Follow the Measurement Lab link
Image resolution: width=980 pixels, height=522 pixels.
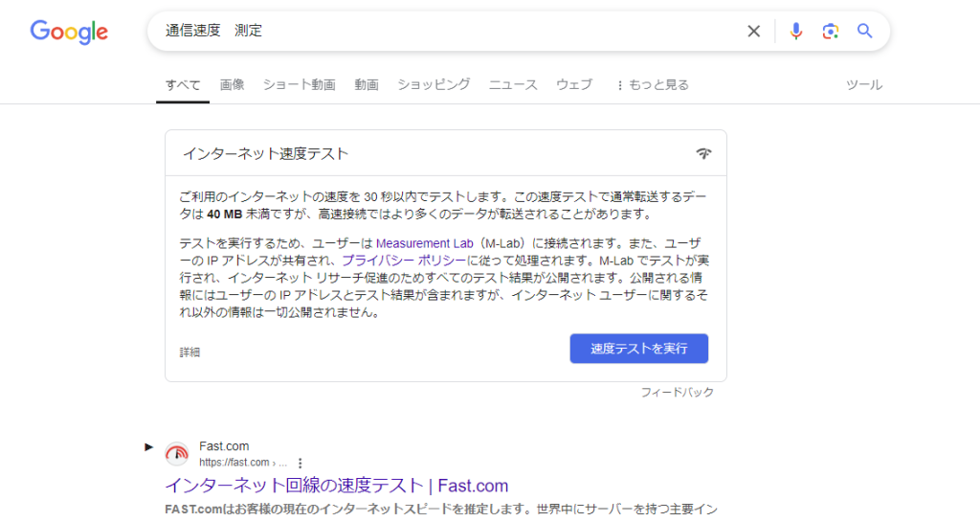click(424, 243)
